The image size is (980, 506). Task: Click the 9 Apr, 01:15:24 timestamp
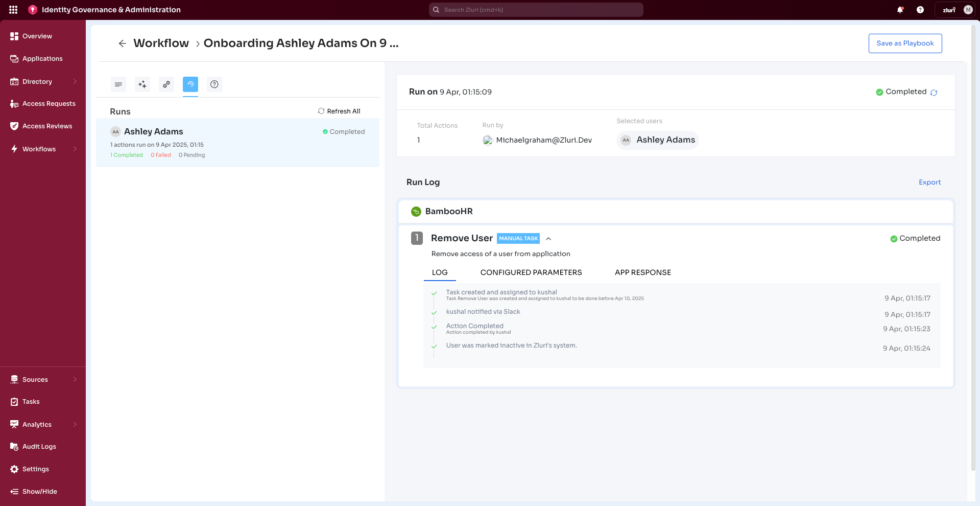906,349
